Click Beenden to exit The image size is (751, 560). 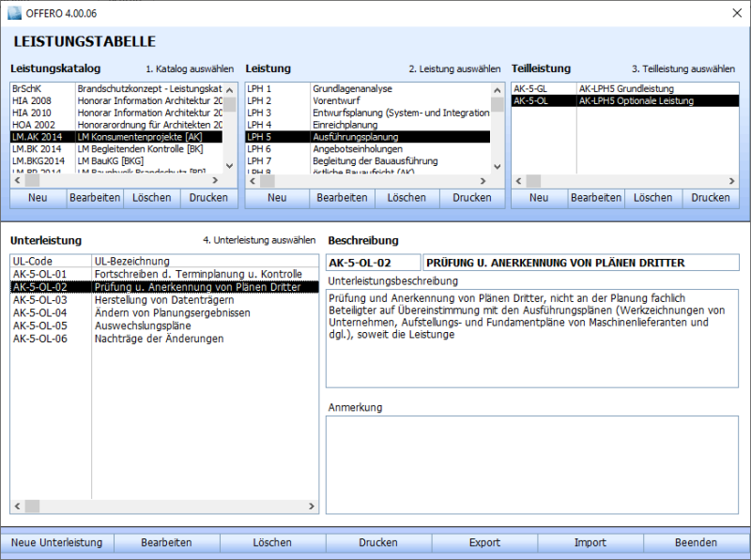(x=697, y=543)
